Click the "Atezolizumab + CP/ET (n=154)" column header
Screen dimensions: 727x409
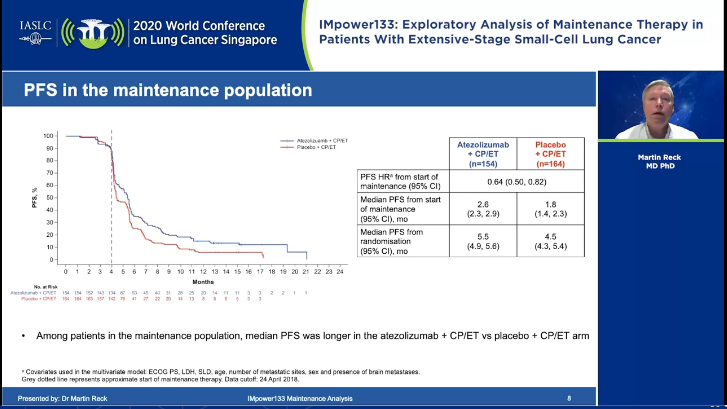click(483, 154)
